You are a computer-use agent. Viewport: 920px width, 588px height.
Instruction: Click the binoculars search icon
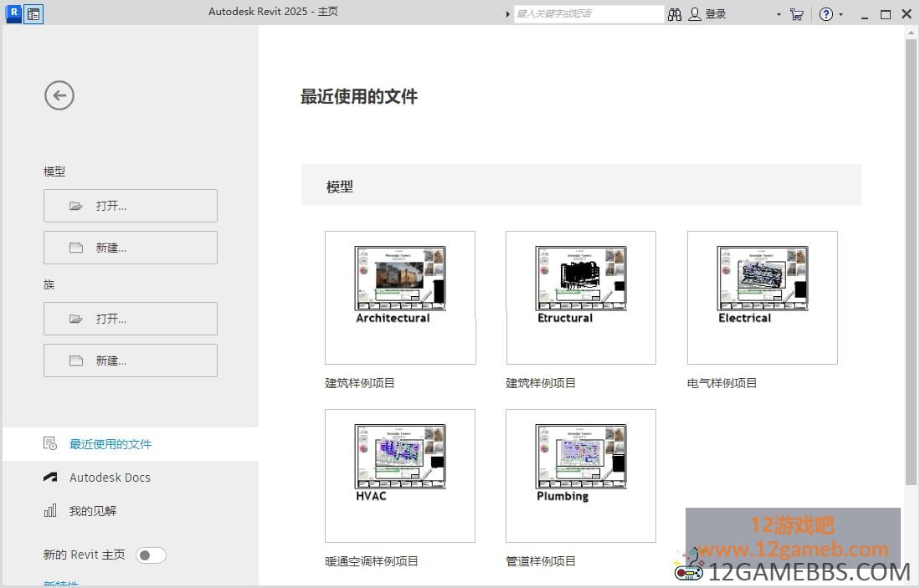coord(675,14)
